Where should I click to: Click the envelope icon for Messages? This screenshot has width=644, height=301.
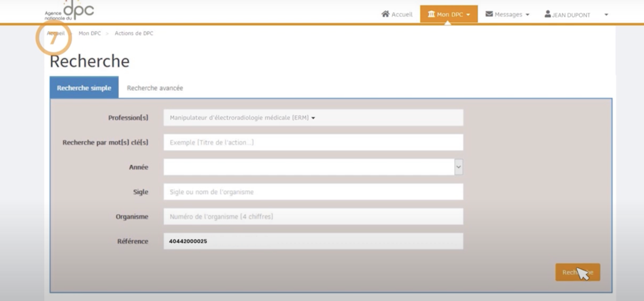(x=489, y=14)
